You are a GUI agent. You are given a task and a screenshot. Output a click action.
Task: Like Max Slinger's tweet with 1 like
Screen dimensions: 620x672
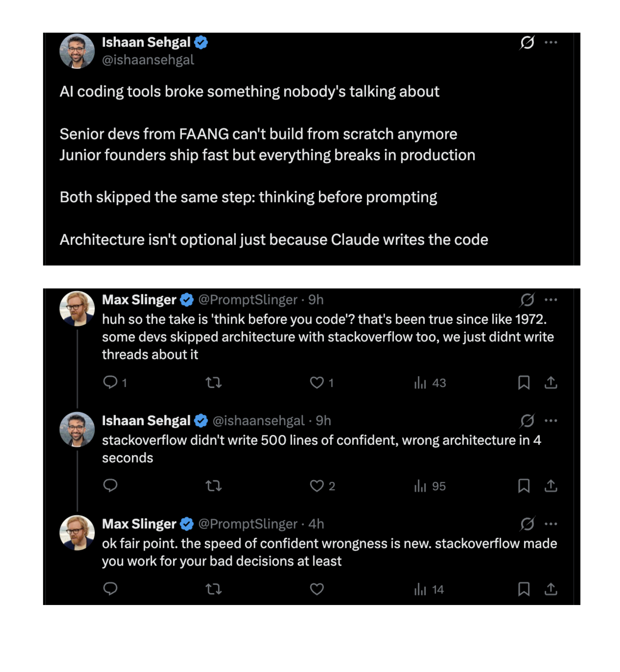click(317, 382)
